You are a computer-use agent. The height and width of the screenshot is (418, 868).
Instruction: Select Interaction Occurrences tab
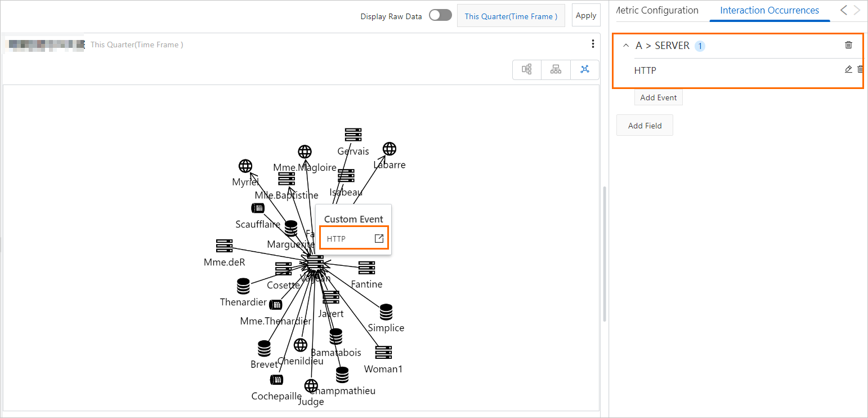click(x=769, y=10)
